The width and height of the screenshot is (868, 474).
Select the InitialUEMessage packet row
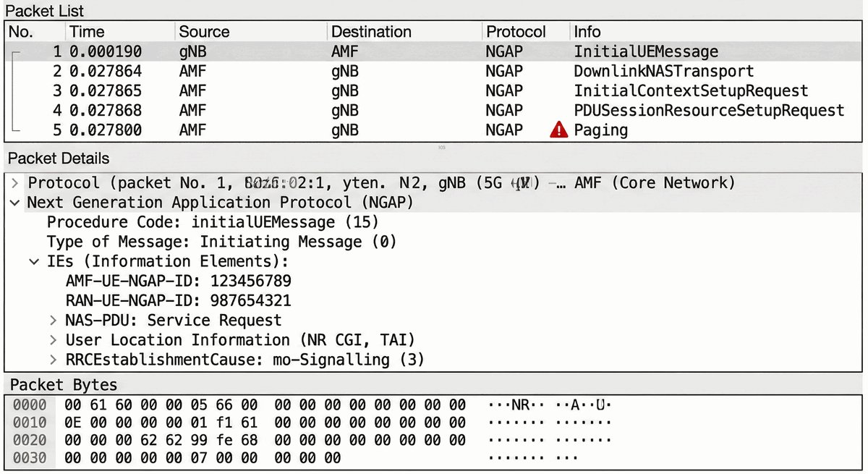(x=645, y=52)
